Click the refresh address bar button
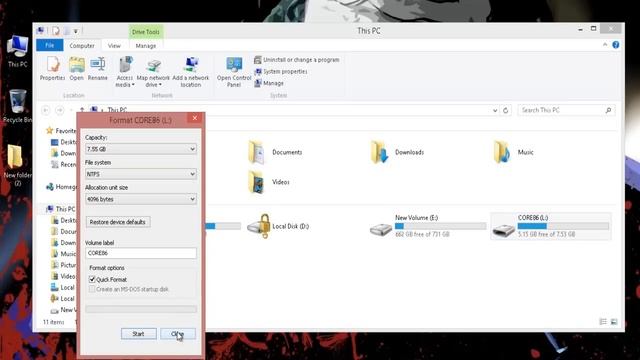Viewport: 640px width, 360px height. coord(505,110)
